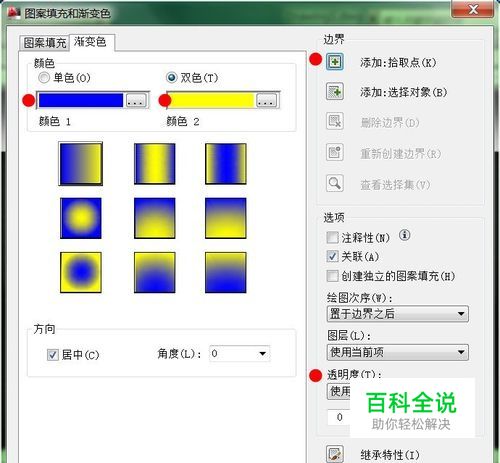Choose the blue-center cylindrical gradient thumbnail
500x463 pixels.
pos(226,164)
